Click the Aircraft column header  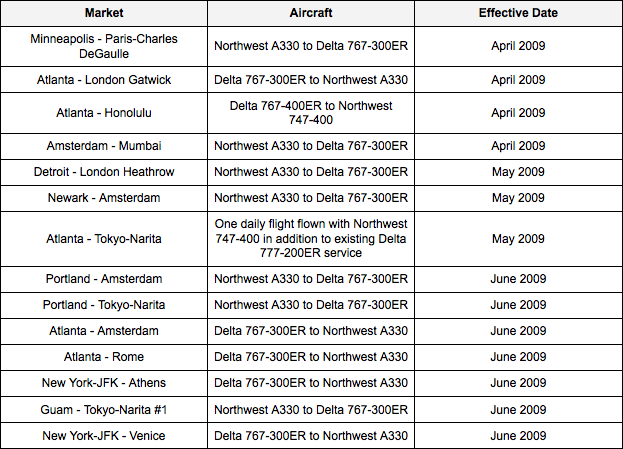[311, 13]
